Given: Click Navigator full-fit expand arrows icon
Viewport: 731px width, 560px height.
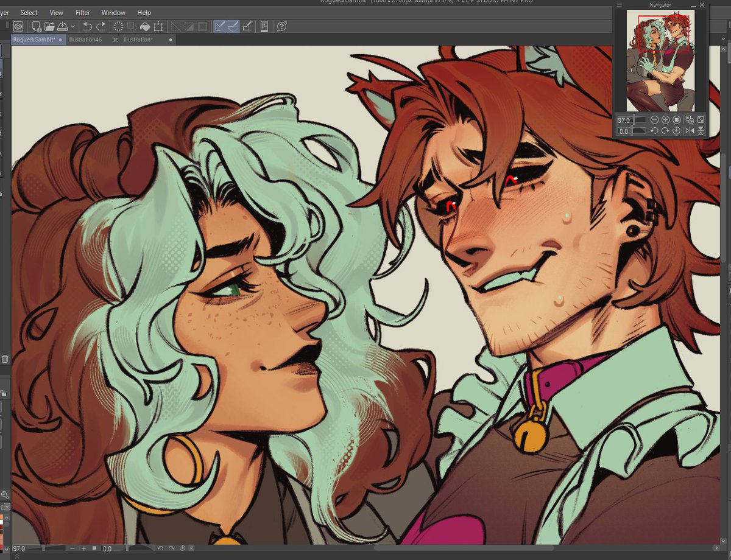Looking at the screenshot, I should coord(701,120).
